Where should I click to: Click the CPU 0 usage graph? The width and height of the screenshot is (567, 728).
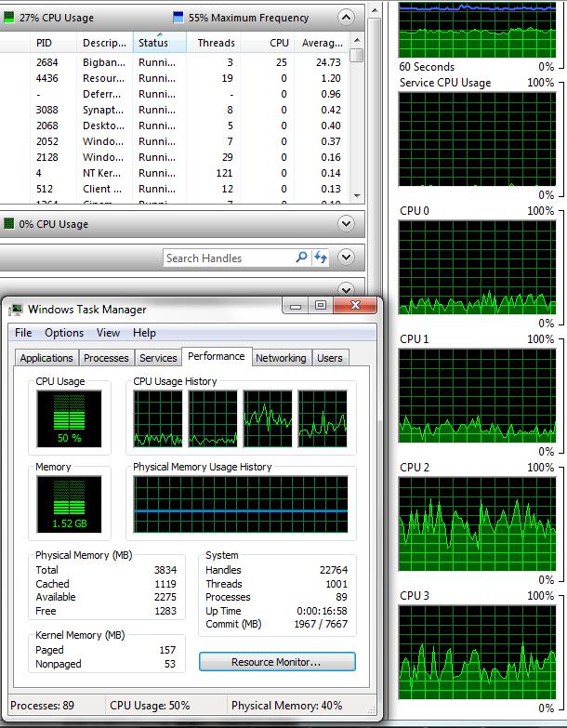[477, 268]
